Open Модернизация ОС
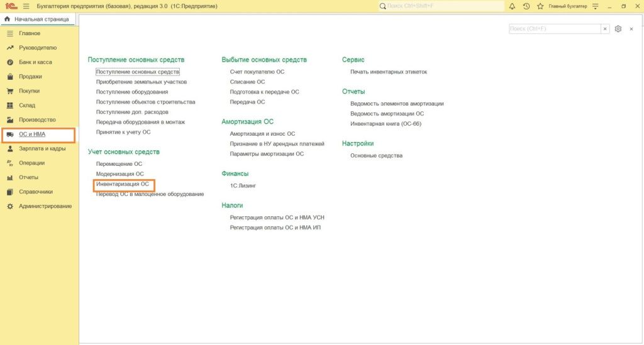Viewport: 644px width, 345px height. 120,174
